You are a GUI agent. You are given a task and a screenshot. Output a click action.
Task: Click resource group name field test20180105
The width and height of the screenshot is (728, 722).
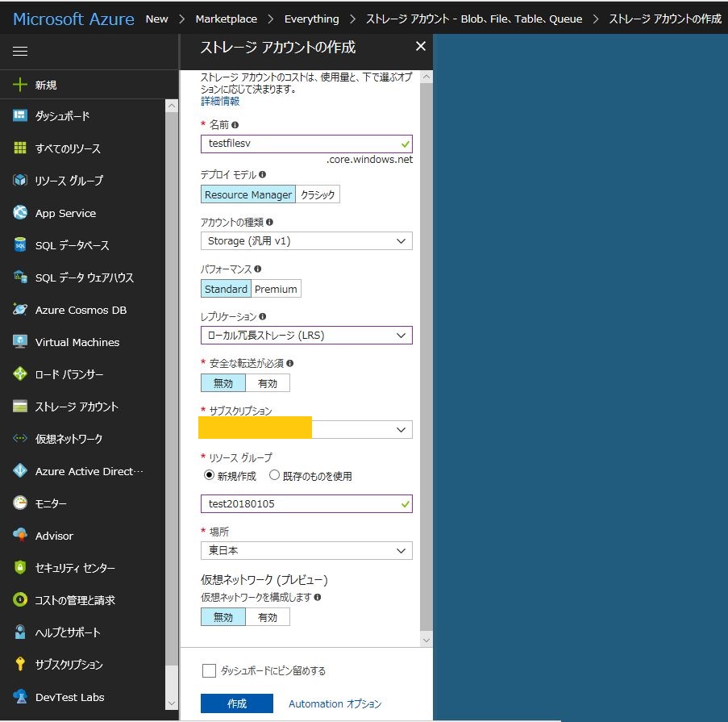pyautogui.click(x=306, y=504)
